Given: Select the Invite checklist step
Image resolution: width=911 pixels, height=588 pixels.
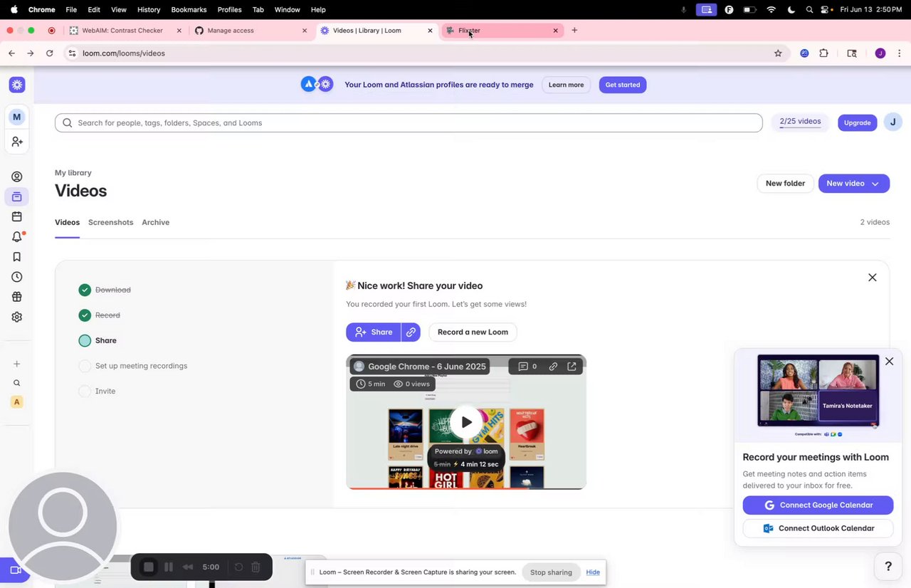Looking at the screenshot, I should [x=97, y=392].
